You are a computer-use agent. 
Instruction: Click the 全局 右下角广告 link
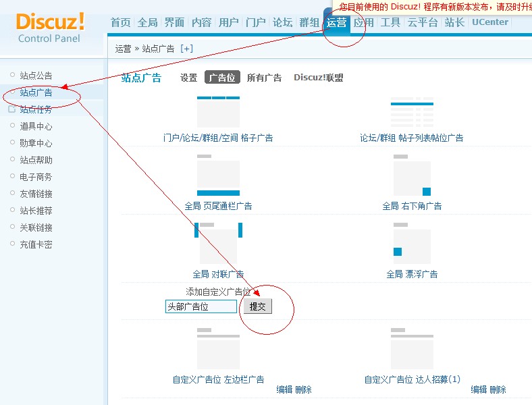(x=412, y=206)
